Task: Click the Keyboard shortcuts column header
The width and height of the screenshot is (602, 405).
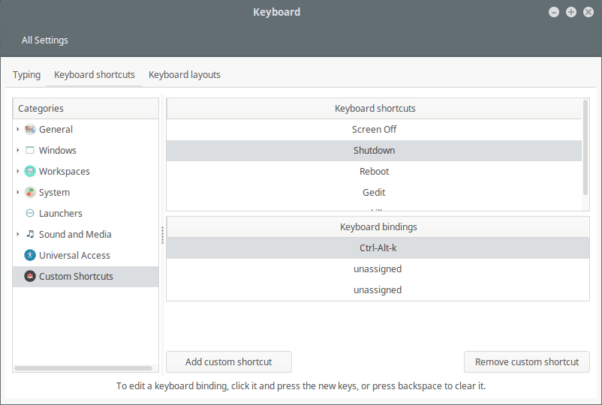Action: click(374, 108)
